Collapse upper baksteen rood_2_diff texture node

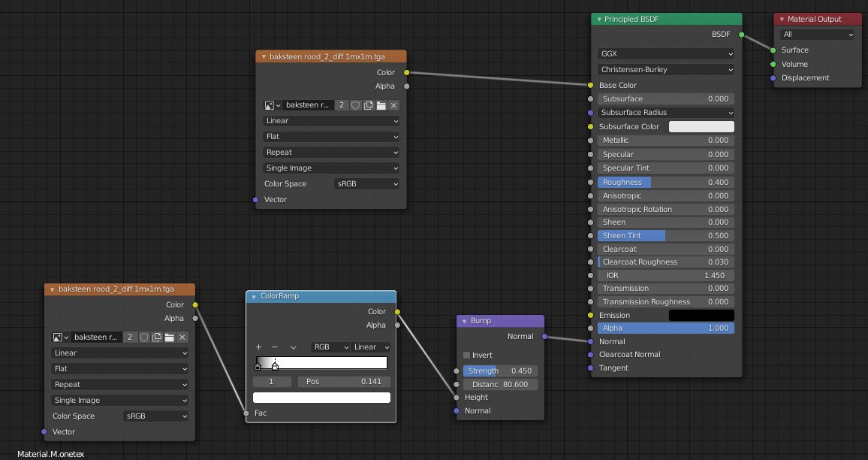point(264,56)
